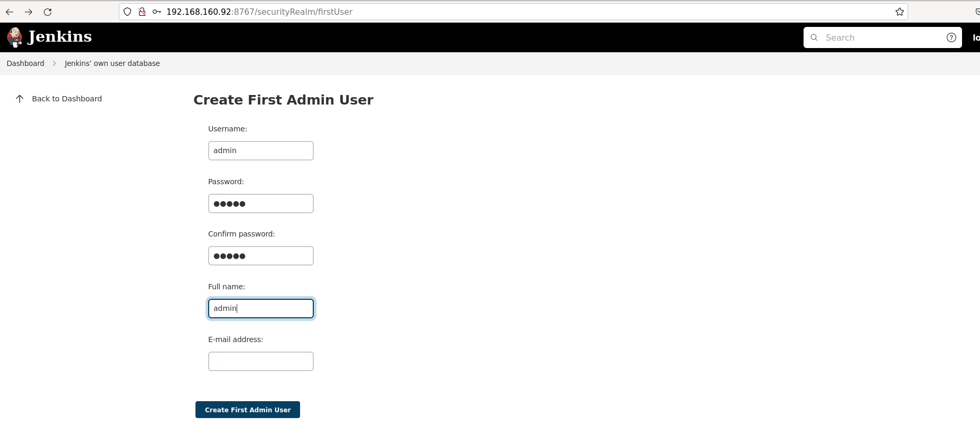Reload the current page
This screenshot has width=980, height=445.
point(48,12)
